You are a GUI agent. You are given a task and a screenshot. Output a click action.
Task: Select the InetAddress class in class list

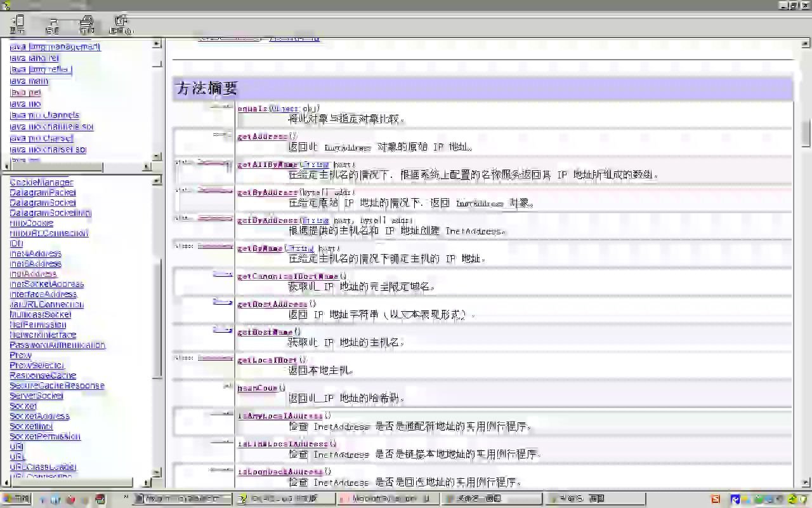tap(33, 274)
